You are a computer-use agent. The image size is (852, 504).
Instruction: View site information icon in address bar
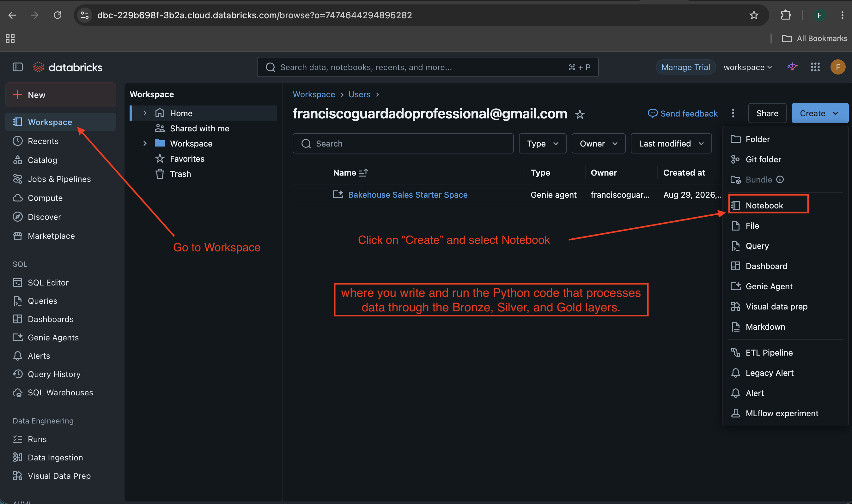[x=85, y=15]
